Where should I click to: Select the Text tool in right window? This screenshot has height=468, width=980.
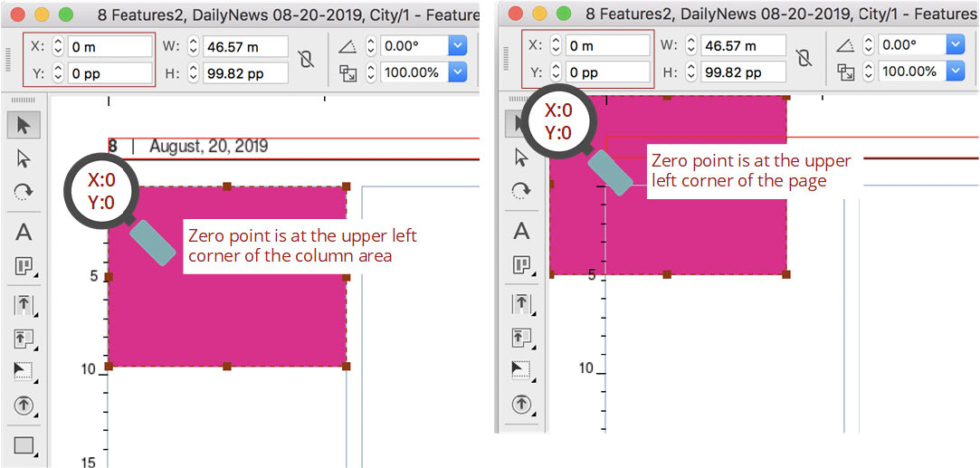[x=521, y=231]
